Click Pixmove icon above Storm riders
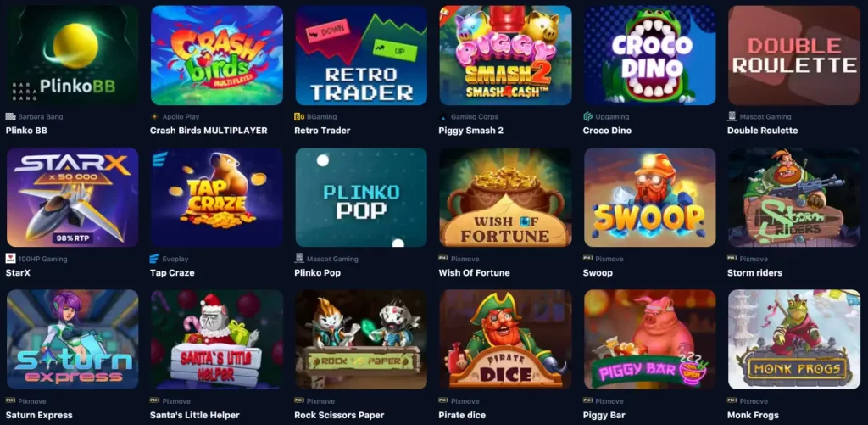The width and height of the screenshot is (868, 425). pos(732,258)
